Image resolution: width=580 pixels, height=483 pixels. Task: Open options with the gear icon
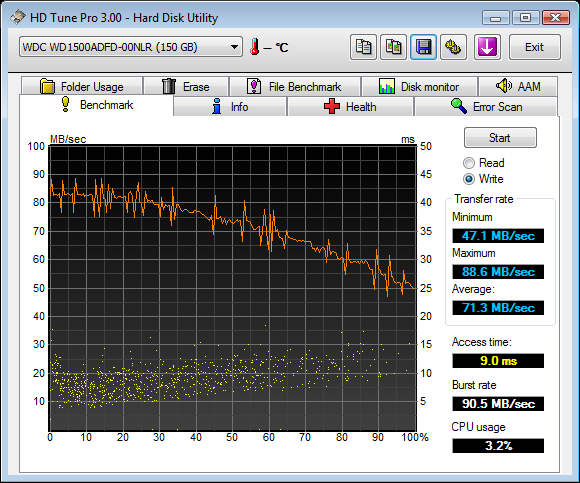[x=453, y=47]
